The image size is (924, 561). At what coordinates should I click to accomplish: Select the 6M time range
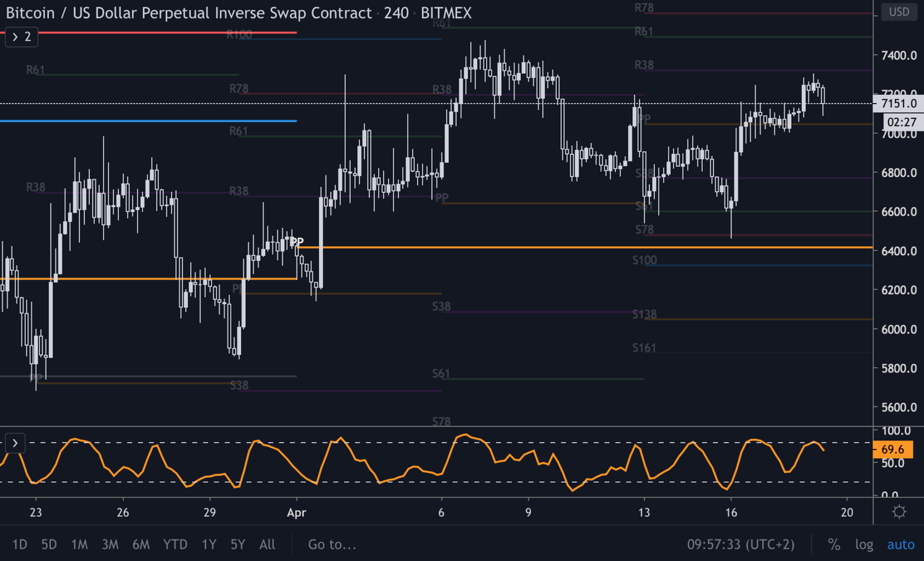tap(141, 544)
